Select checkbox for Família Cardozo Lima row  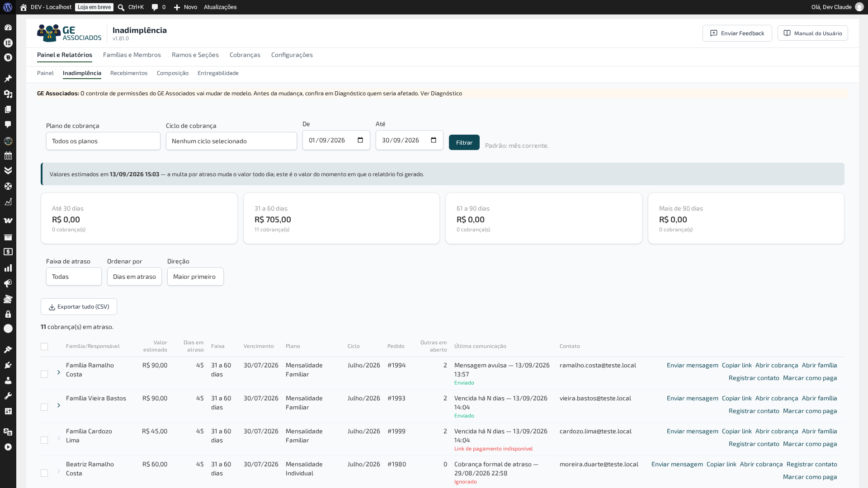[x=44, y=440]
